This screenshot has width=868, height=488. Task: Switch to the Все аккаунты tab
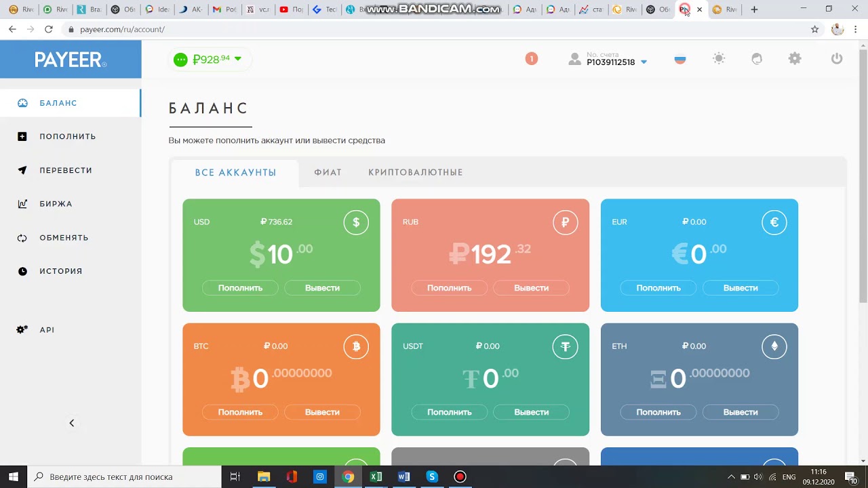[235, 173]
